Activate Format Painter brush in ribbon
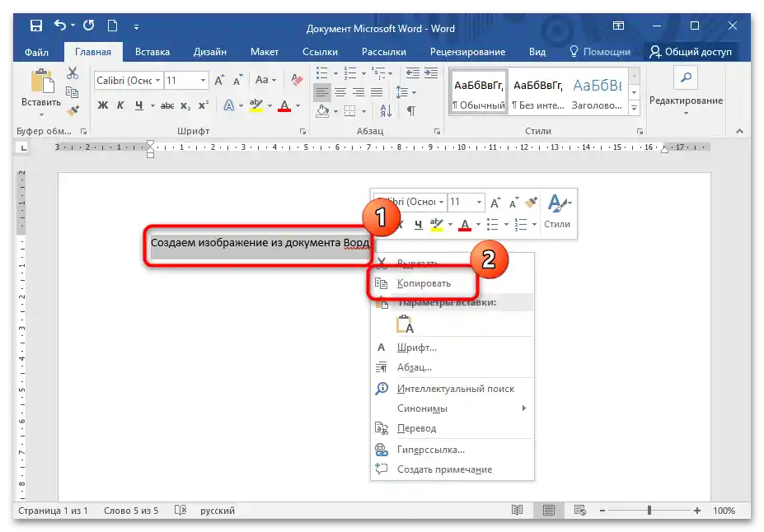 pyautogui.click(x=73, y=111)
